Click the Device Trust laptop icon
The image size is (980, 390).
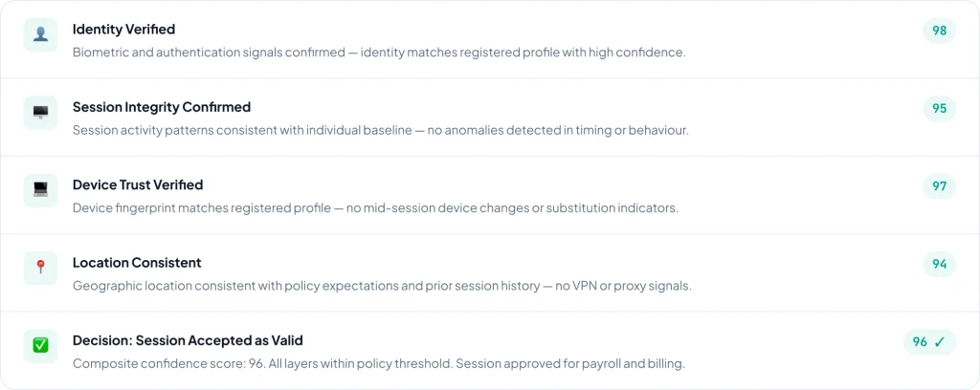click(40, 190)
